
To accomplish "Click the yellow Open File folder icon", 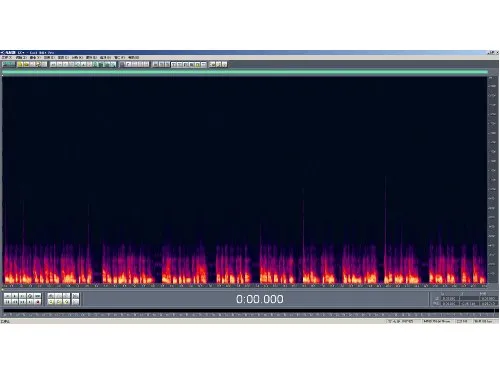I will point(26,64).
